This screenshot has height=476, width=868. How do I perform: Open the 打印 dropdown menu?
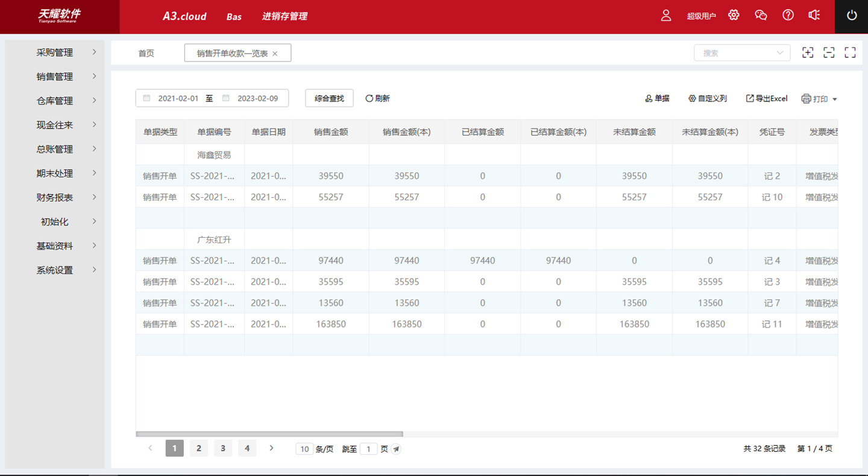click(x=820, y=99)
